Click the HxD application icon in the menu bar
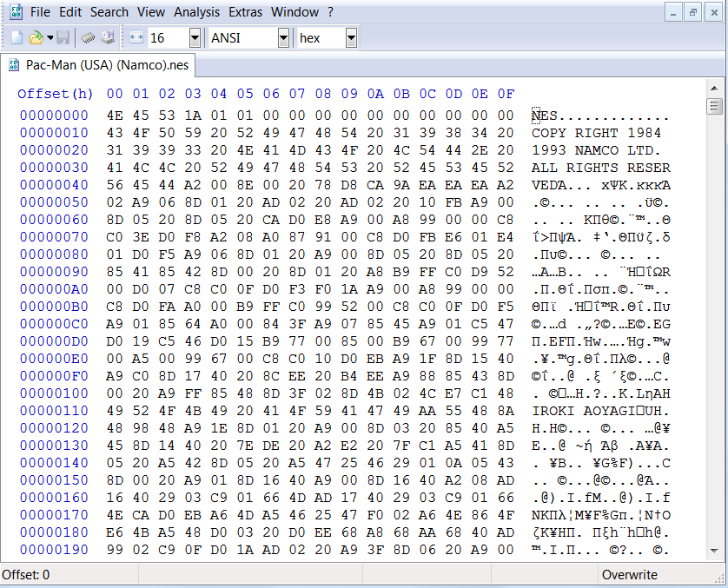The height and width of the screenshot is (588, 728). coord(17,12)
